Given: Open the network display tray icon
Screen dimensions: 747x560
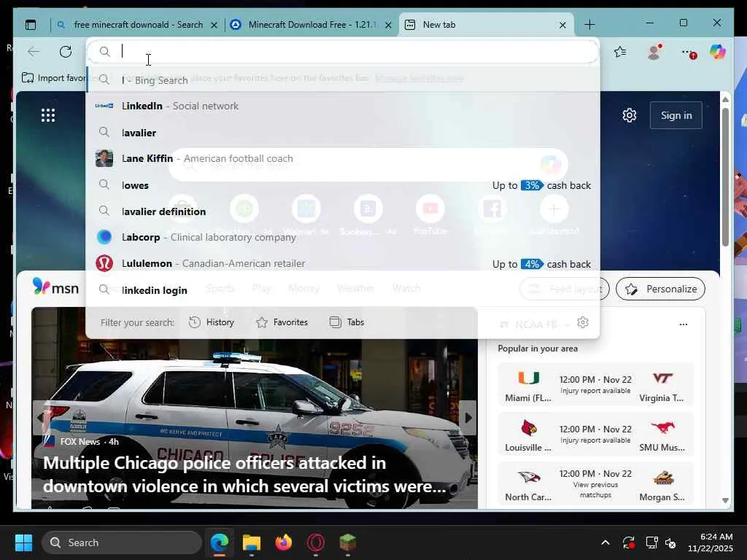Looking at the screenshot, I should coord(651,542).
